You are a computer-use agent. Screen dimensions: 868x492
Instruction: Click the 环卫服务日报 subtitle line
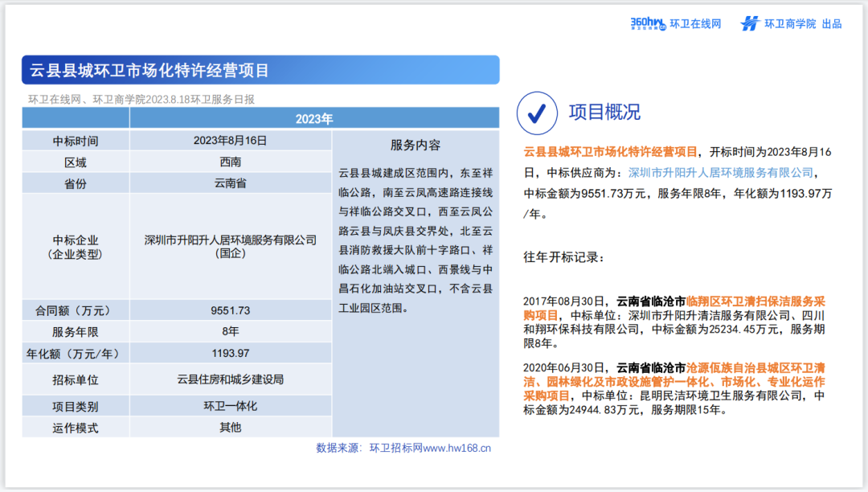pyautogui.click(x=141, y=99)
